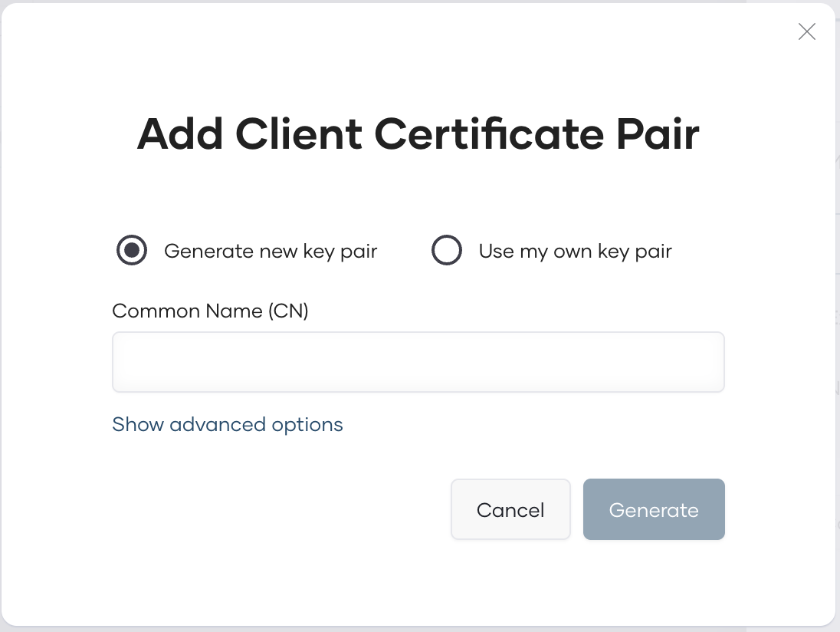The width and height of the screenshot is (840, 632).
Task: Dismiss the dialog with Cancel
Action: [x=510, y=510]
